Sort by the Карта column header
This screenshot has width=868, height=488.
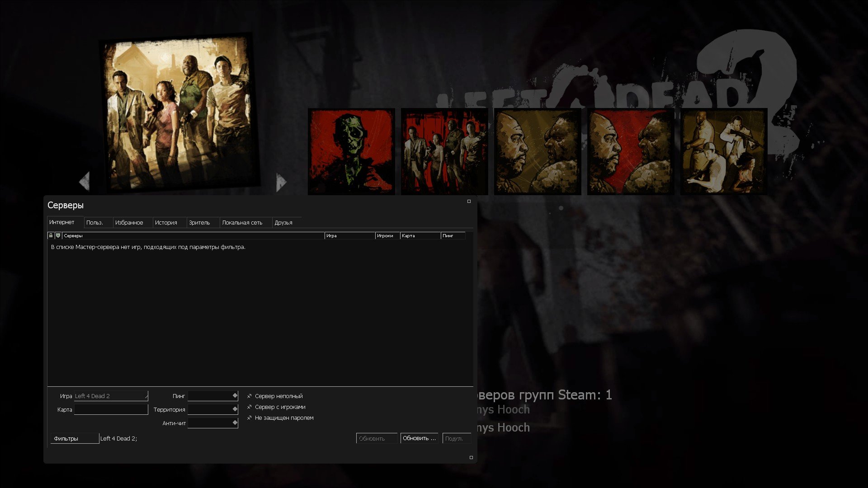420,235
